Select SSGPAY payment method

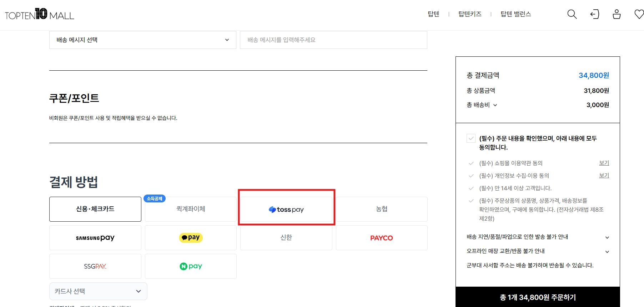click(x=95, y=266)
